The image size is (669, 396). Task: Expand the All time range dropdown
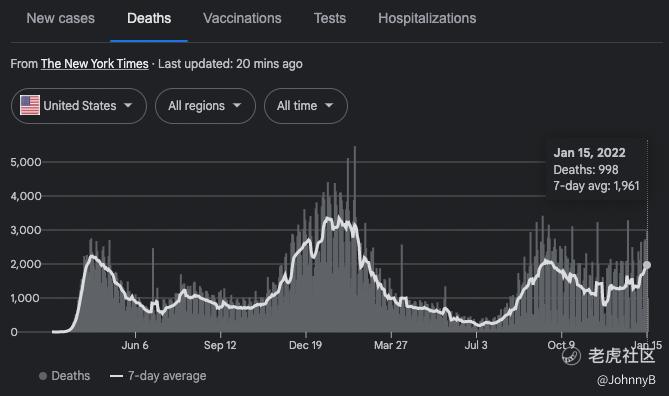coord(305,106)
